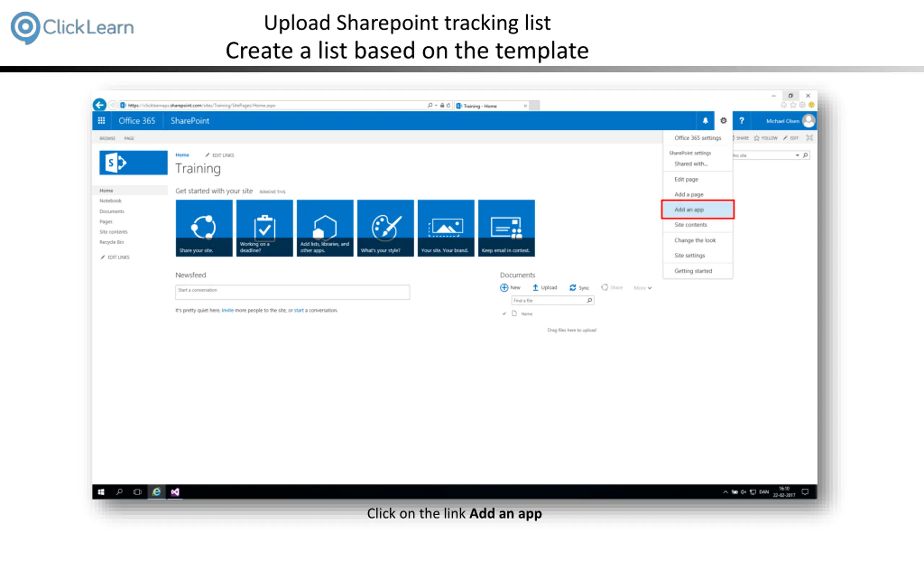Click EDIT pencil in page ribbon
The width and height of the screenshot is (924, 561).
[791, 138]
